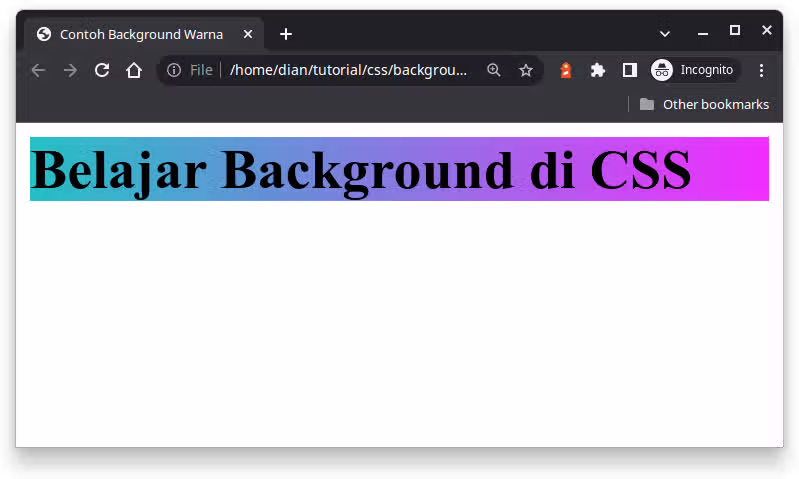Open the zoom magnifier in the address bar
The image size is (799, 479).
pyautogui.click(x=493, y=70)
